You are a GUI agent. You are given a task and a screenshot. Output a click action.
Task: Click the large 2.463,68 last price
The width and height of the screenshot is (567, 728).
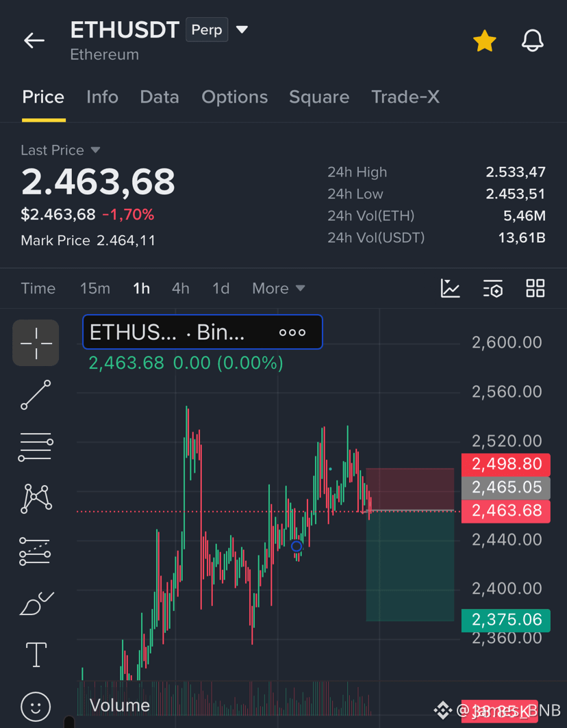point(98,181)
